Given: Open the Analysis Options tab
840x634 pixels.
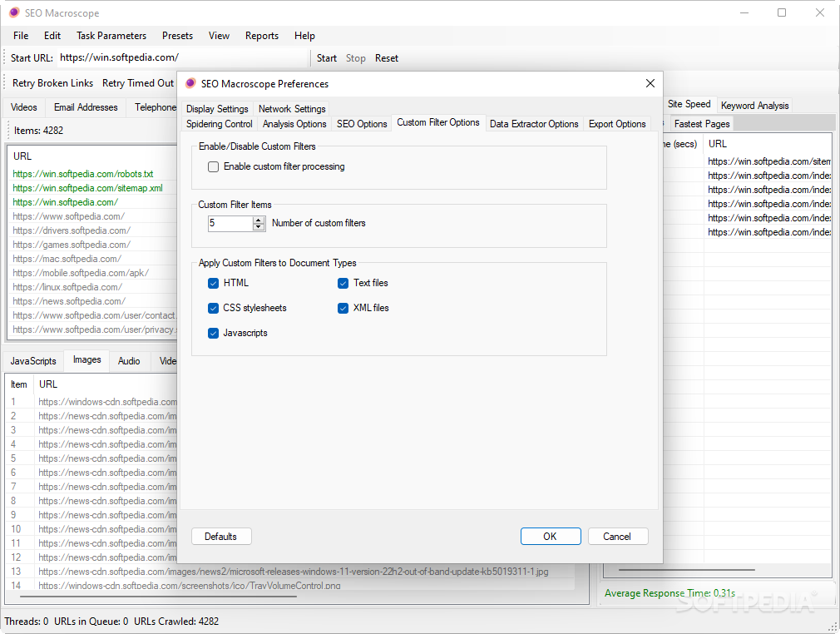Looking at the screenshot, I should (294, 124).
